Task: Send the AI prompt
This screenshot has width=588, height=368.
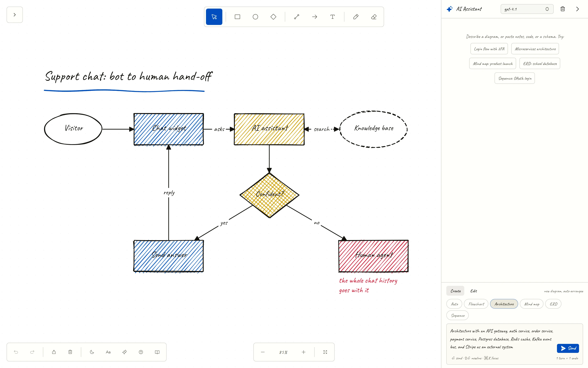Action: (x=568, y=348)
